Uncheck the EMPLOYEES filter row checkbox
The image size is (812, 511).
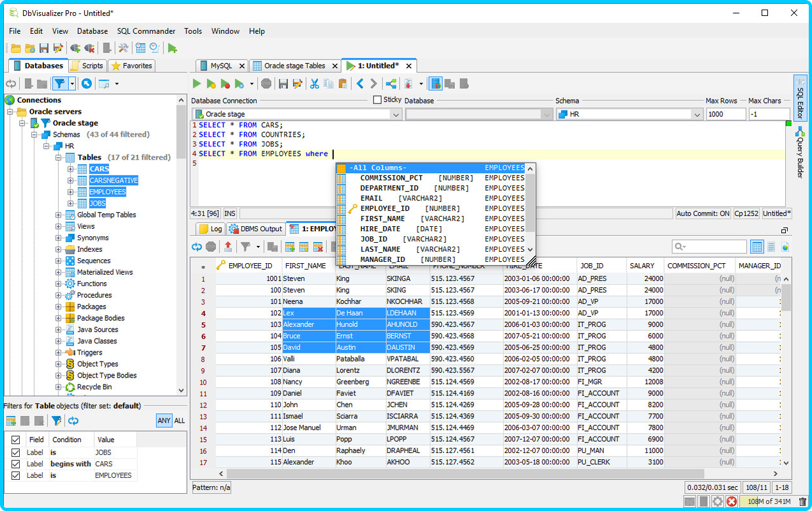point(16,475)
